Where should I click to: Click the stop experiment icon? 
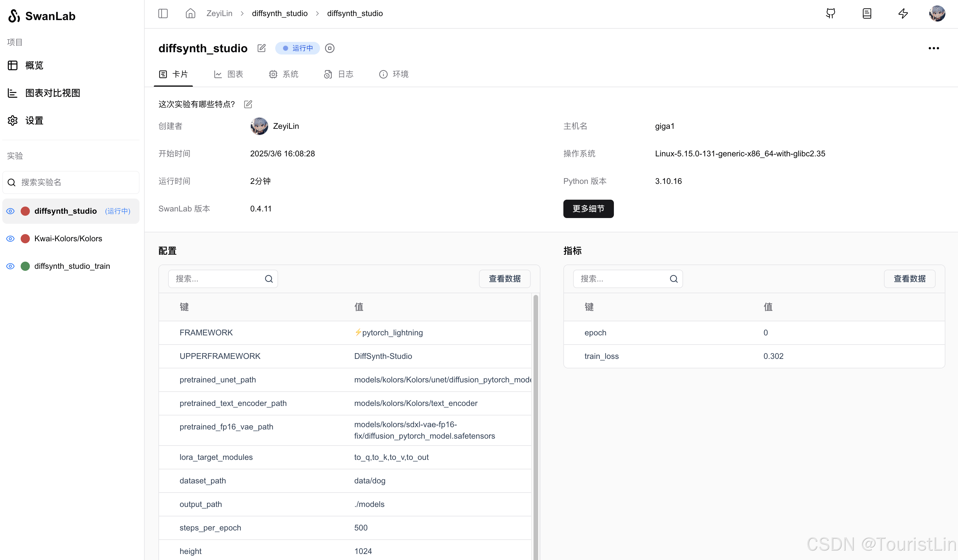tap(329, 48)
